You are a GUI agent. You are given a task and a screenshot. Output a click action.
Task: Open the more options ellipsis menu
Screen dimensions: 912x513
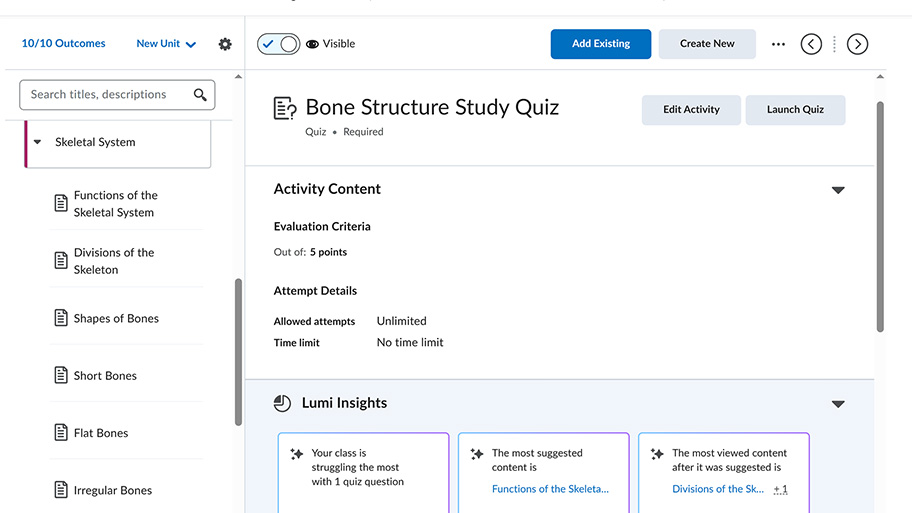(x=778, y=44)
